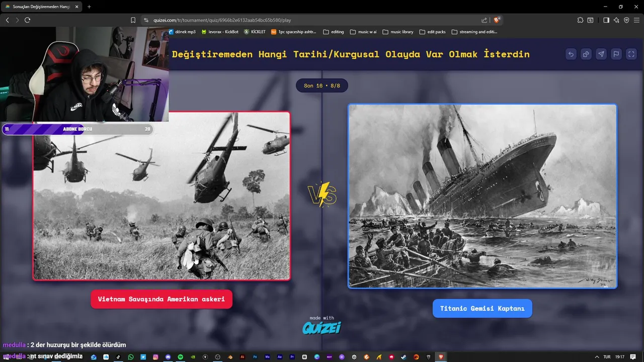Open Steam from the taskbar

[x=404, y=357]
